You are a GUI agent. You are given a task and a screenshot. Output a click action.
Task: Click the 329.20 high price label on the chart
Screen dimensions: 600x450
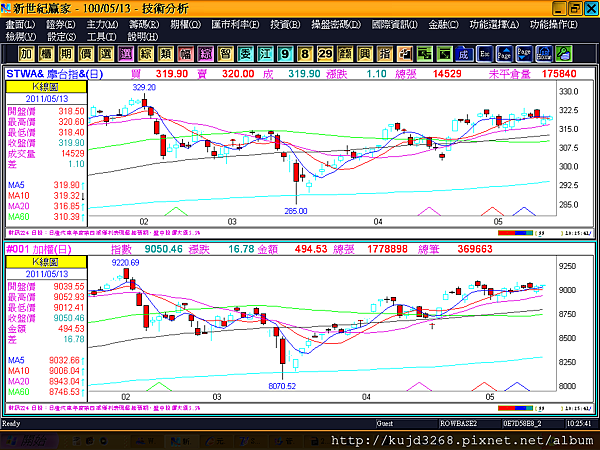(x=144, y=87)
